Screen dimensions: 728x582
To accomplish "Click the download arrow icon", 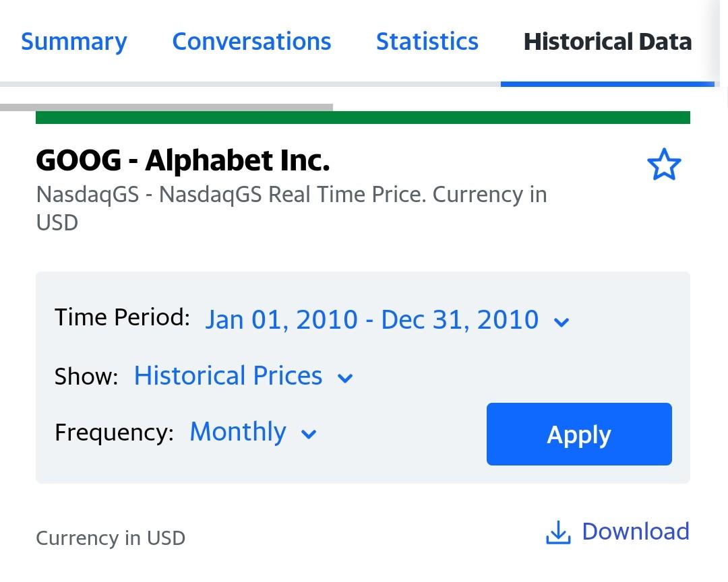I will tap(557, 533).
